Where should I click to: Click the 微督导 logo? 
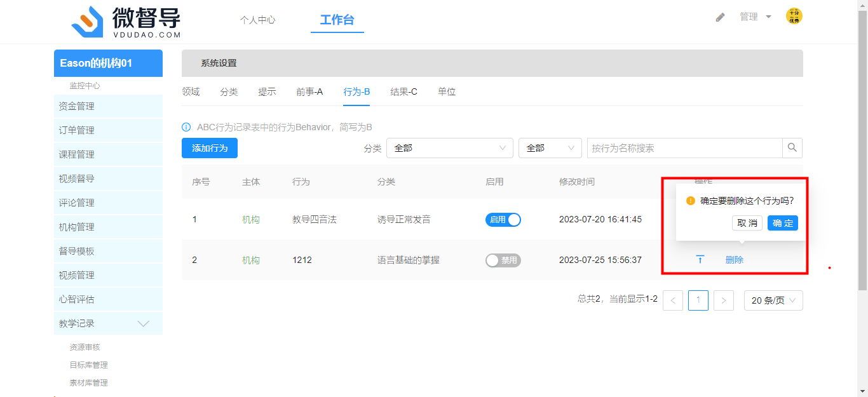coord(126,22)
